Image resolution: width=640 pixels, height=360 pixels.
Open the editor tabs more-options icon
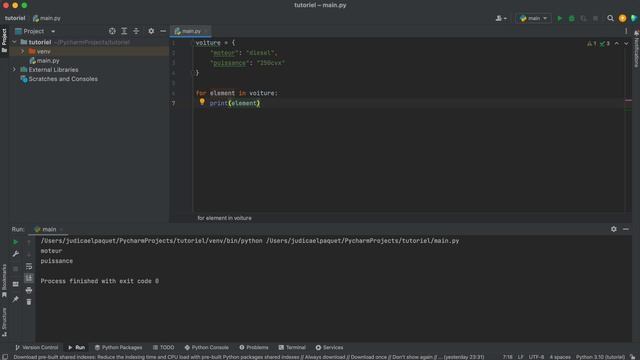click(626, 31)
